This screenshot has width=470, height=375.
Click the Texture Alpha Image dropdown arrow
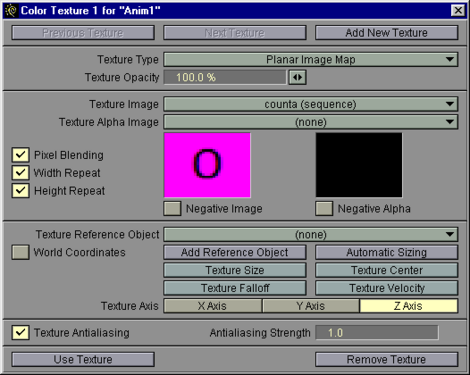[450, 122]
